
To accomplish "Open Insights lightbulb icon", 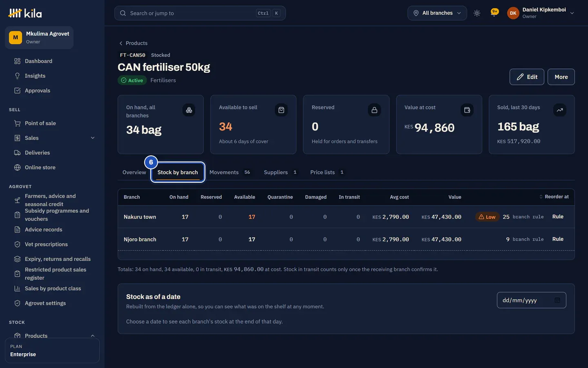I will [x=17, y=76].
